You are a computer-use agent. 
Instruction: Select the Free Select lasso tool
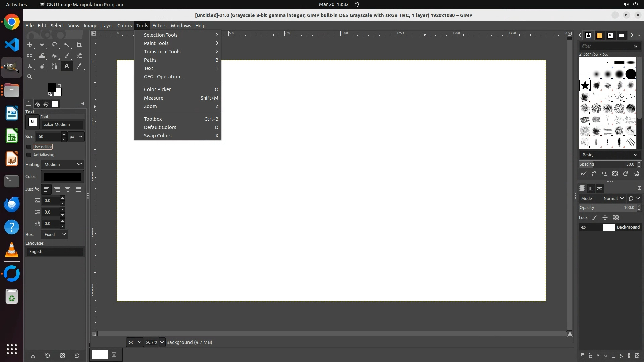coord(54,45)
